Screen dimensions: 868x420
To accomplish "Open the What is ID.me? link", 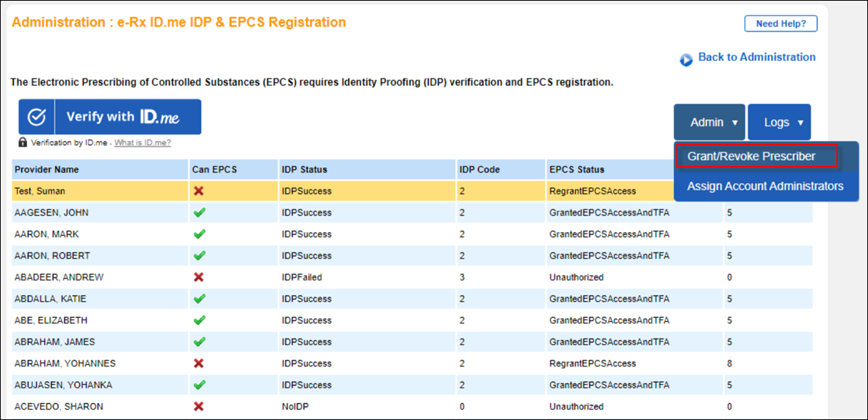I will pyautogui.click(x=142, y=142).
